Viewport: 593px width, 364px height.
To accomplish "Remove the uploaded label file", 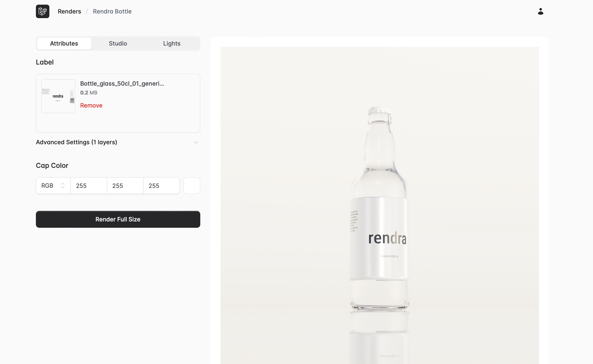I will pyautogui.click(x=91, y=105).
